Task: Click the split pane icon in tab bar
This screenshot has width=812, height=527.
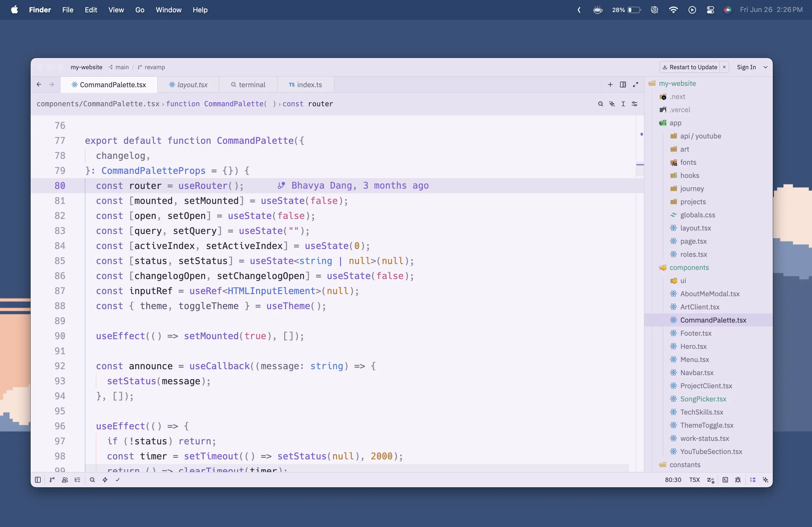Action: 623,85
